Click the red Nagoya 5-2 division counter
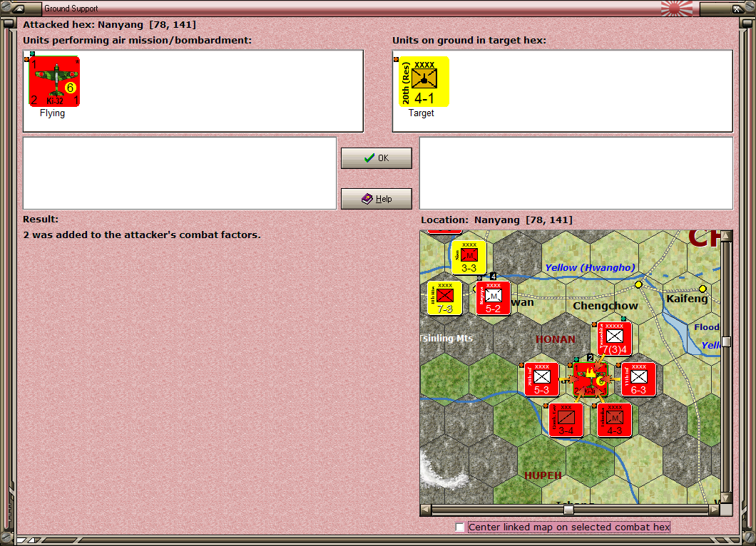 (493, 297)
